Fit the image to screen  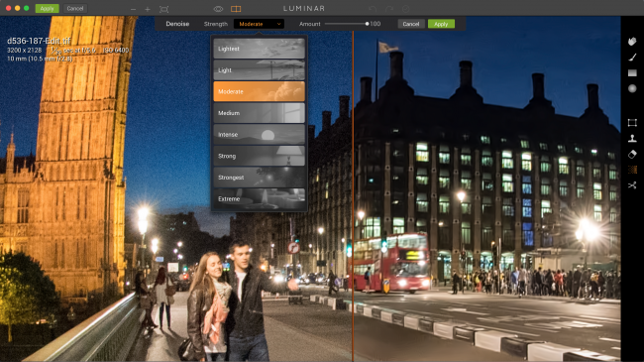[163, 9]
